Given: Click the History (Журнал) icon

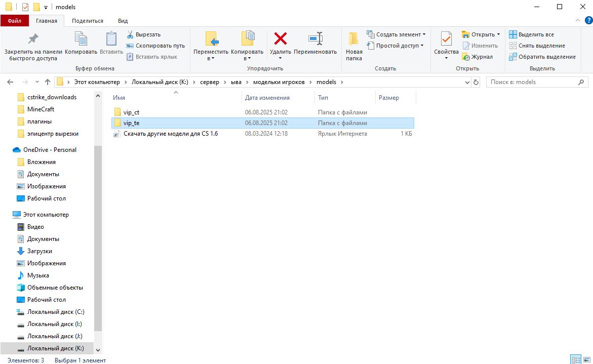Looking at the screenshot, I should 466,57.
